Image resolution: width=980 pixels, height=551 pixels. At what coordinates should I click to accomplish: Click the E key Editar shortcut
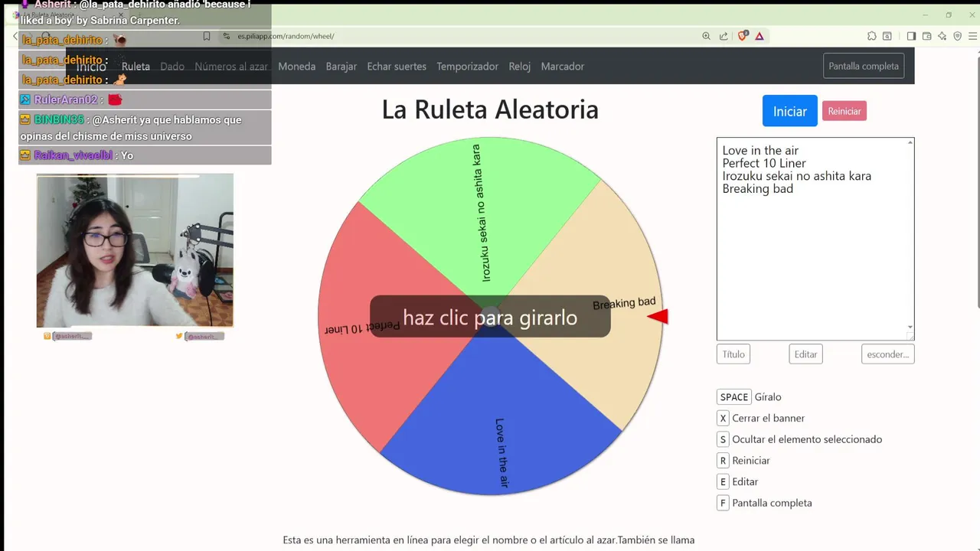(x=723, y=482)
